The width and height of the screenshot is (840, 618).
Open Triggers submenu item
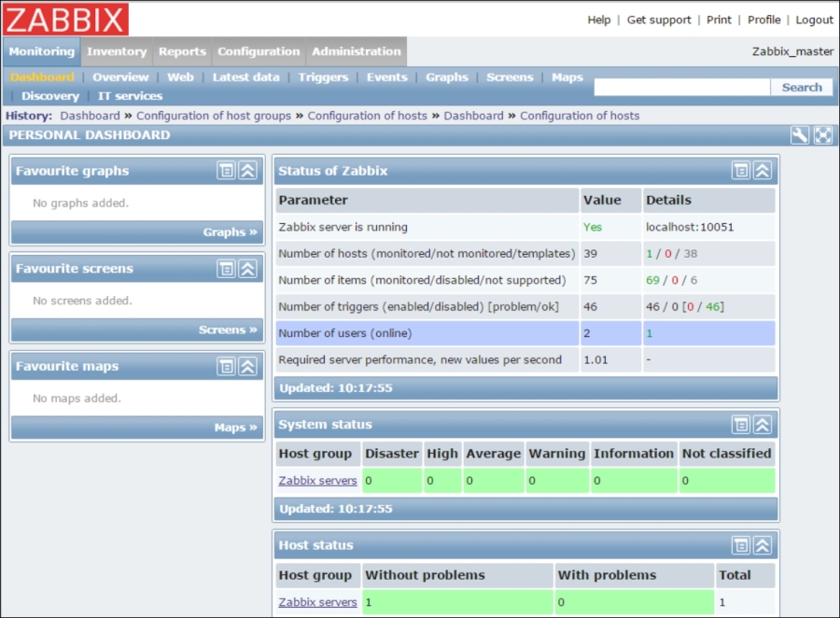pos(323,77)
